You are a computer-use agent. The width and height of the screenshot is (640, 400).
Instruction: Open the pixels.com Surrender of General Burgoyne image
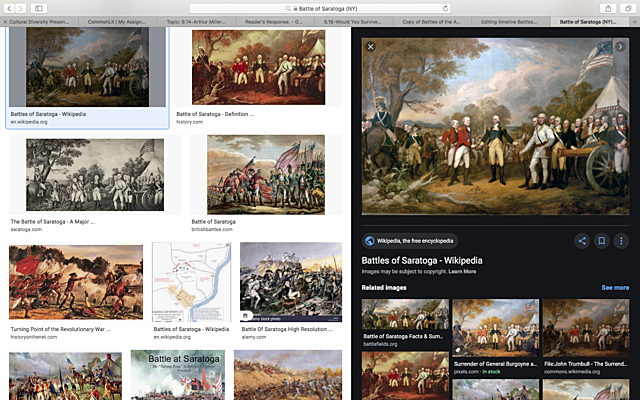[x=496, y=328]
